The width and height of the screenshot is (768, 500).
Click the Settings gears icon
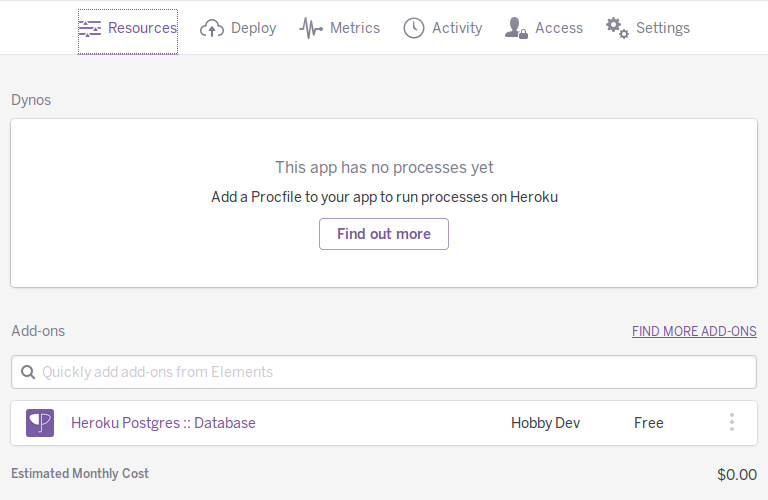coord(617,28)
